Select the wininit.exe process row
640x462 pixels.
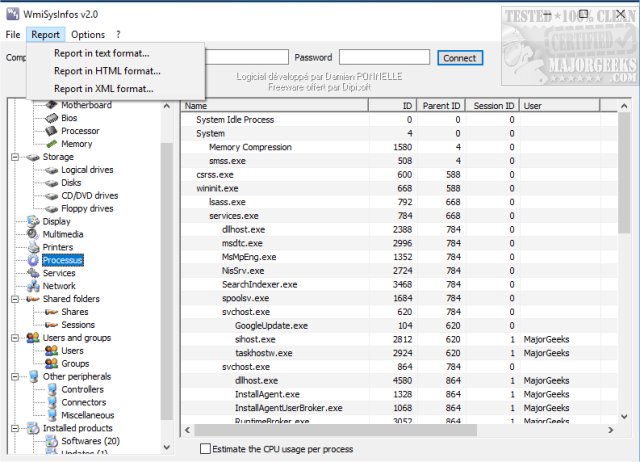[x=399, y=189]
